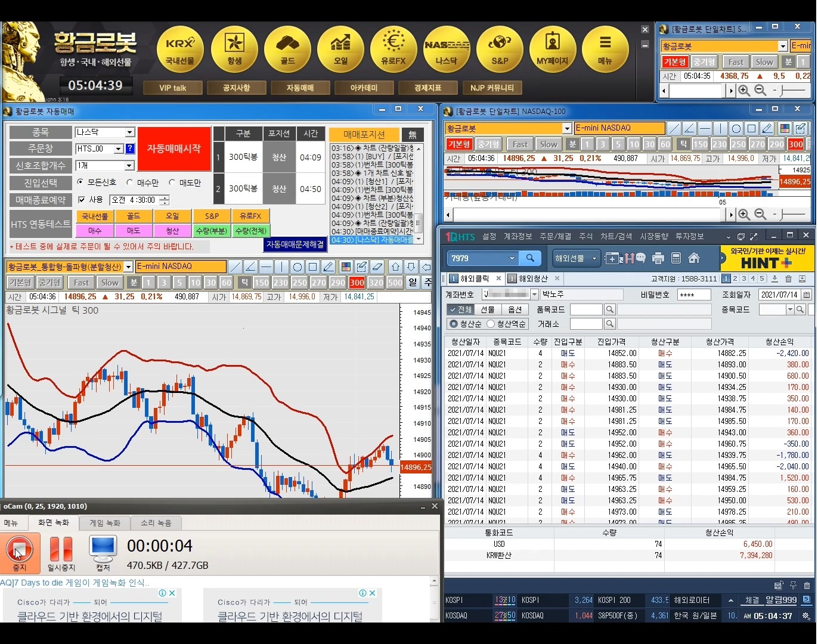Viewport: 818px width, 644px height.
Task: Click the 비밀번호 password input field
Action: click(x=694, y=295)
